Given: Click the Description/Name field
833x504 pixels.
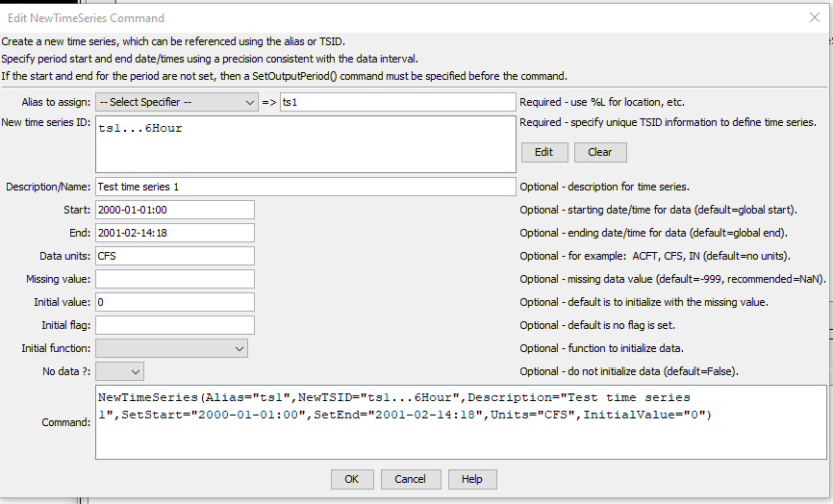Looking at the screenshot, I should click(306, 187).
